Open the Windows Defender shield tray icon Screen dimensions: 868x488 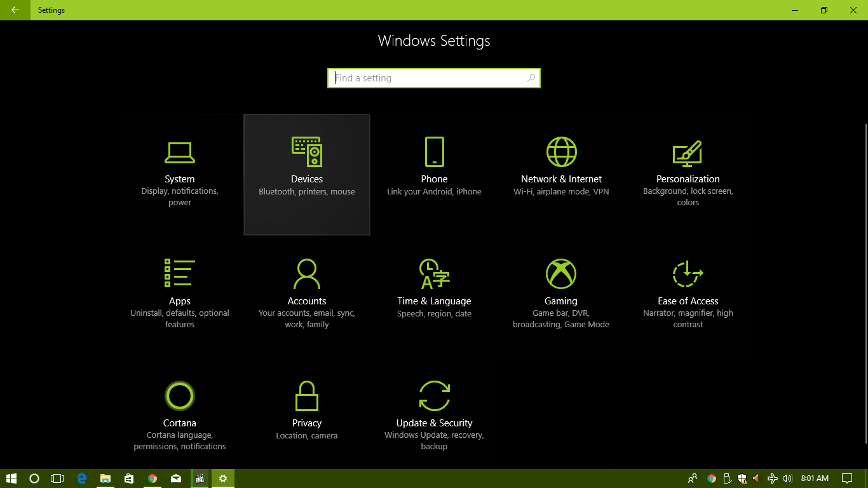tap(742, 478)
